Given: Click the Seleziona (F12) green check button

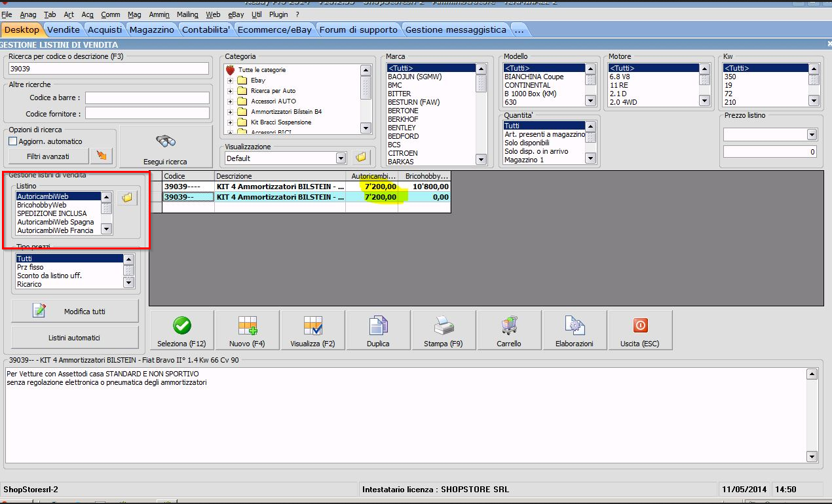Looking at the screenshot, I should [182, 331].
